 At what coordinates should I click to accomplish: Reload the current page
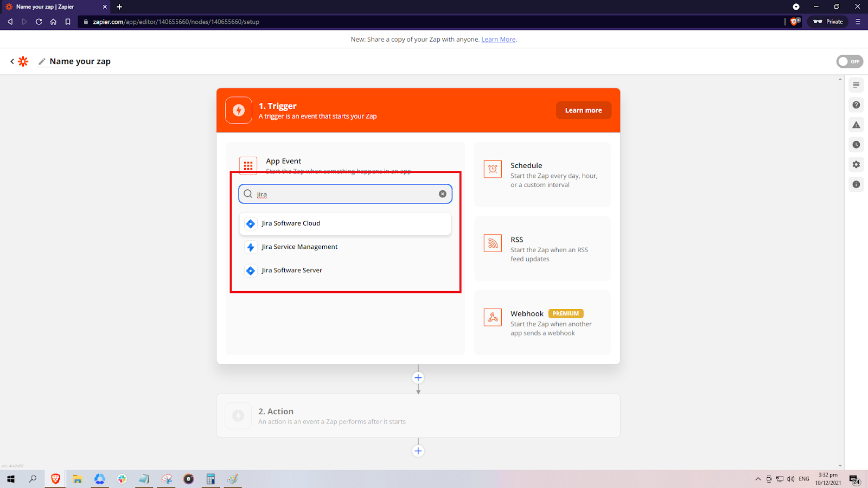tap(39, 22)
